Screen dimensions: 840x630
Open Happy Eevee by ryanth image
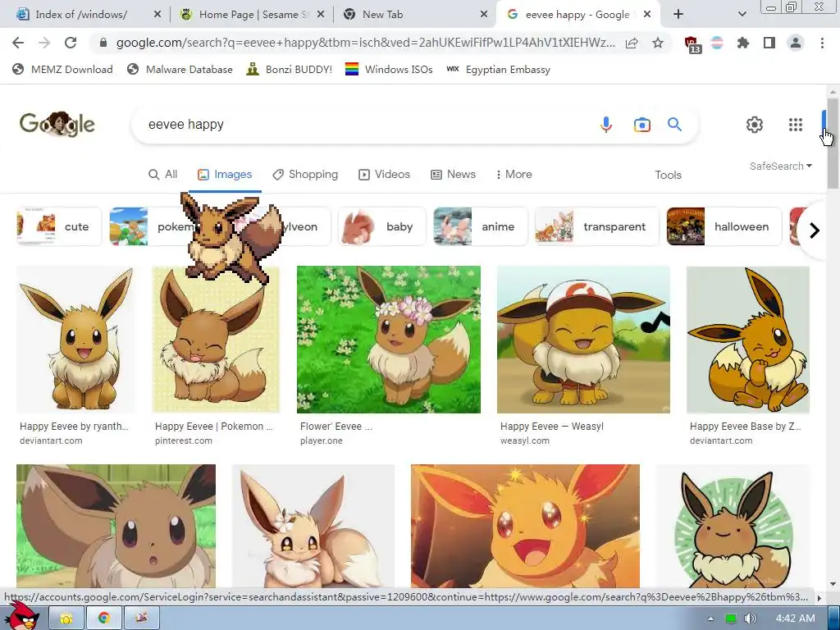point(75,340)
